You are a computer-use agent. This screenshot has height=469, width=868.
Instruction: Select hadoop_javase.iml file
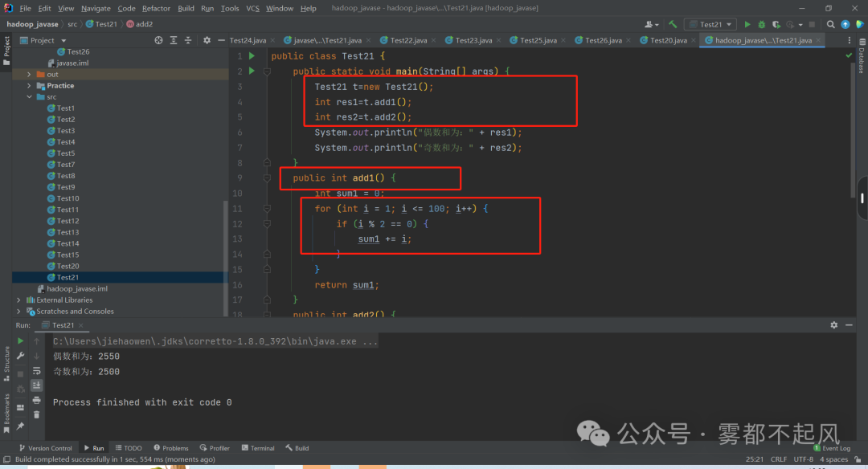[77, 288]
